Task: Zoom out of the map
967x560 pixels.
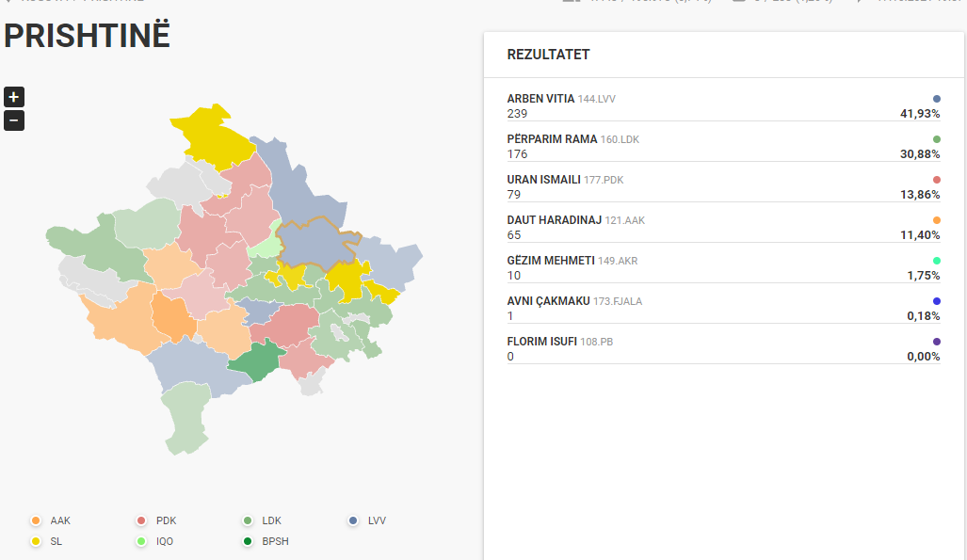Action: [x=14, y=120]
